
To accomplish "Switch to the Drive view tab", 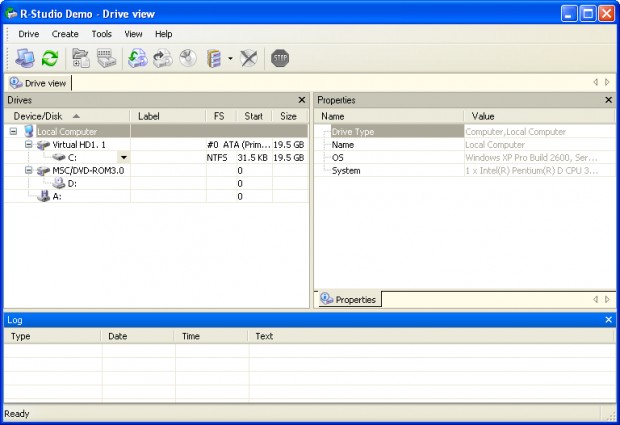I will pyautogui.click(x=38, y=83).
